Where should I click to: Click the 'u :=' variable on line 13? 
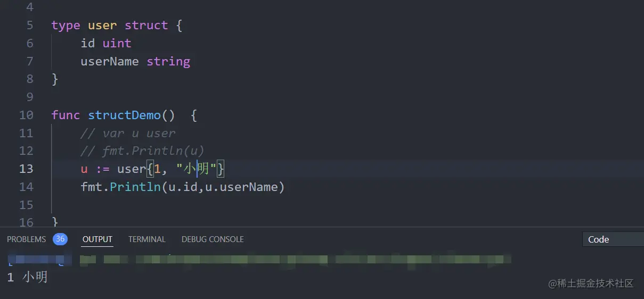(x=95, y=169)
